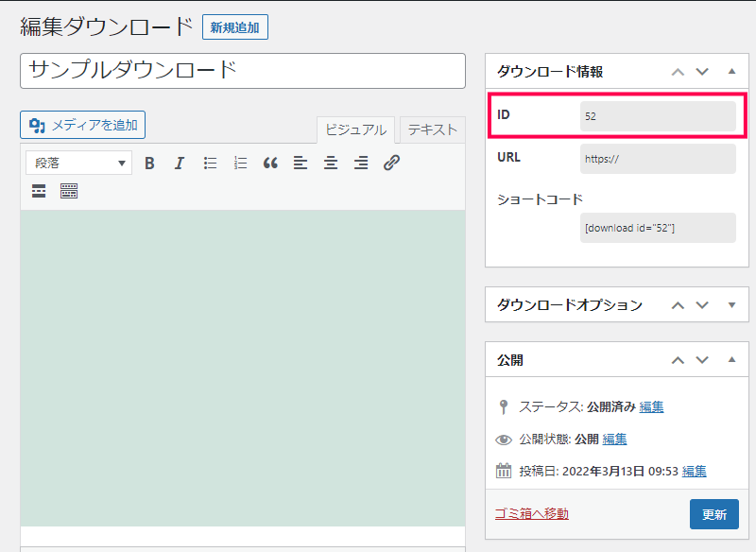The height and width of the screenshot is (552, 756).
Task: Click the ダウンロード情報 panel heading
Action: tap(550, 71)
